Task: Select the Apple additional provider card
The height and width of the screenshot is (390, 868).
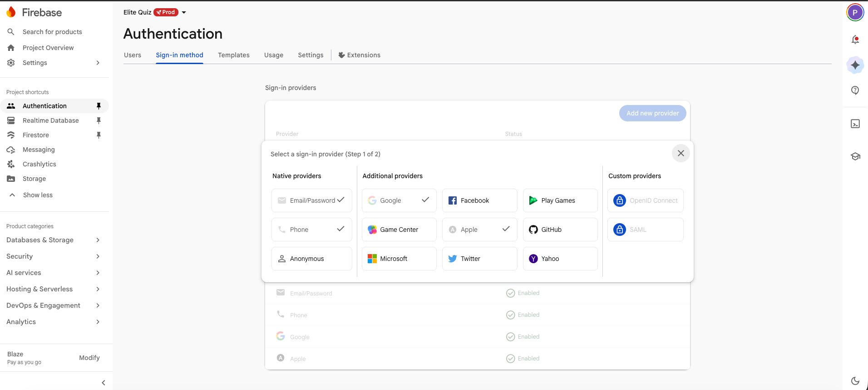Action: [479, 230]
